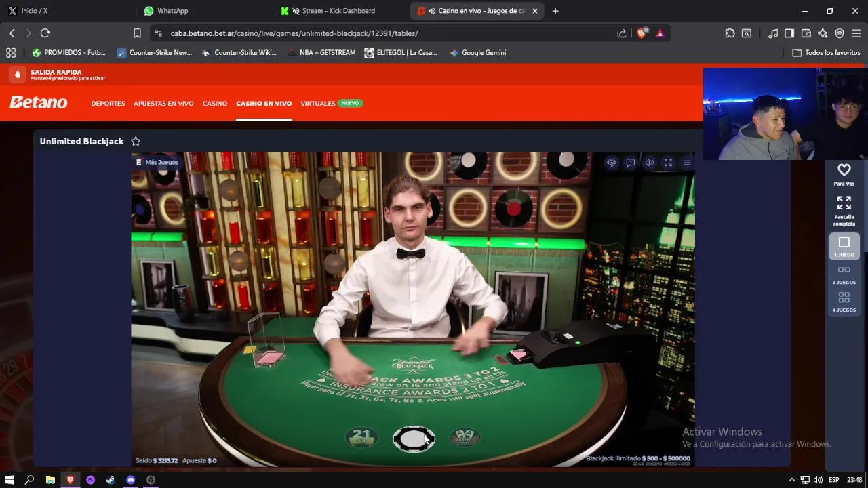The height and width of the screenshot is (488, 868).
Task: Toggle browser sidebar panel
Action: pyautogui.click(x=789, y=33)
